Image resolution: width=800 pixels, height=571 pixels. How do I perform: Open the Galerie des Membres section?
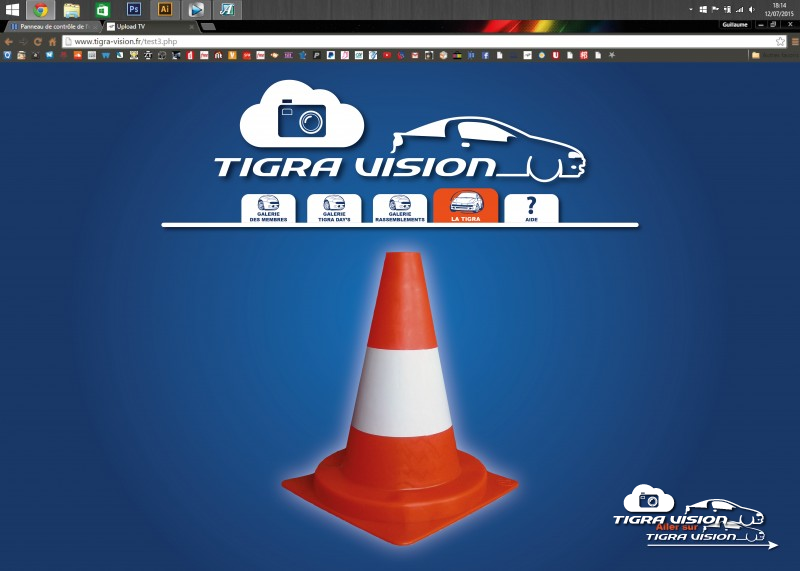268,208
